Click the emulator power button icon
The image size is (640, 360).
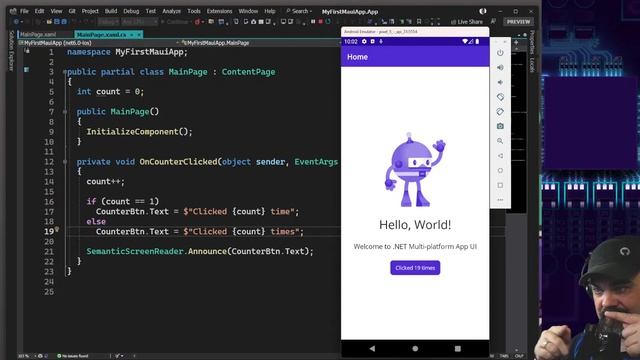[x=500, y=53]
